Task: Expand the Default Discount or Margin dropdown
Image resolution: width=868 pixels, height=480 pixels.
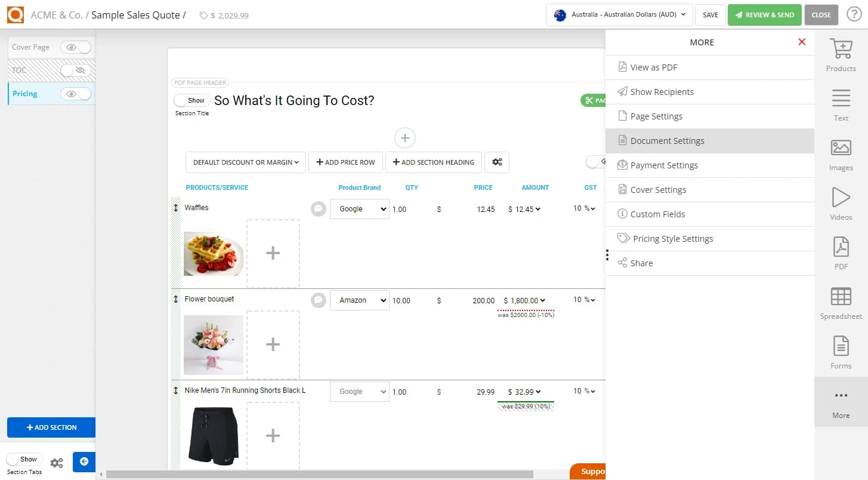Action: [x=245, y=162]
